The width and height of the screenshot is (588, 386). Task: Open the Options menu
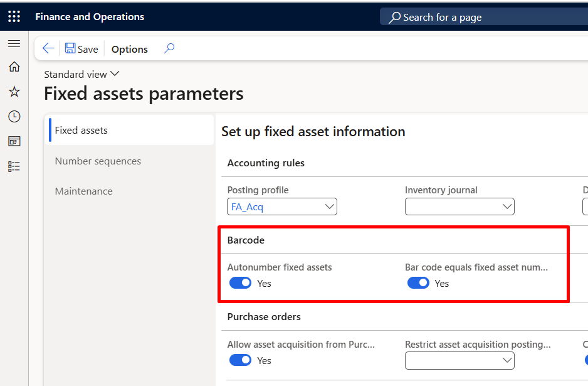click(130, 49)
